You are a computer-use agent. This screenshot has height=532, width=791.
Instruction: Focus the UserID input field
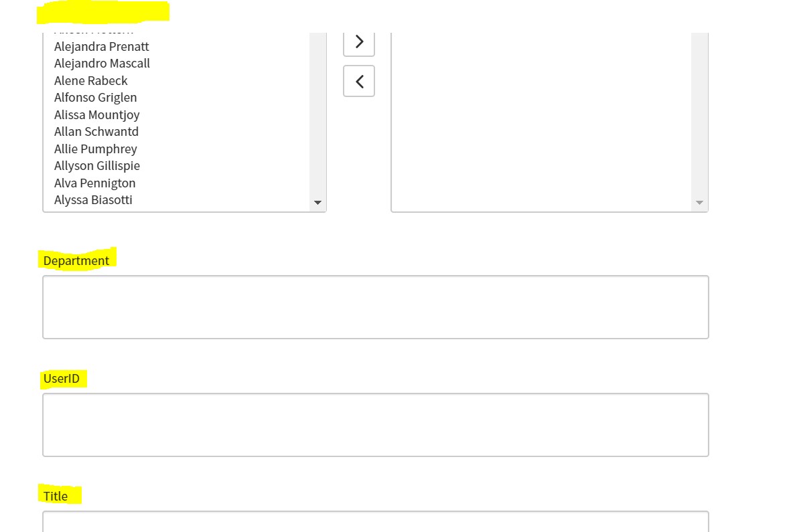[375, 425]
